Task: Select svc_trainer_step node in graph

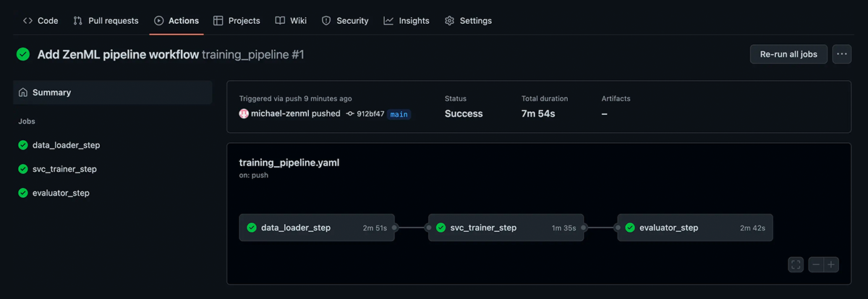Action: coord(506,227)
